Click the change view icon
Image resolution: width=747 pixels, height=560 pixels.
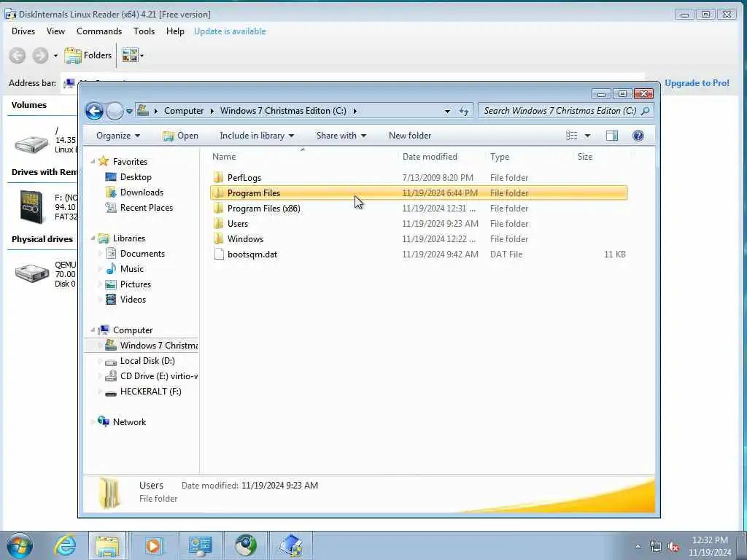coord(572,136)
